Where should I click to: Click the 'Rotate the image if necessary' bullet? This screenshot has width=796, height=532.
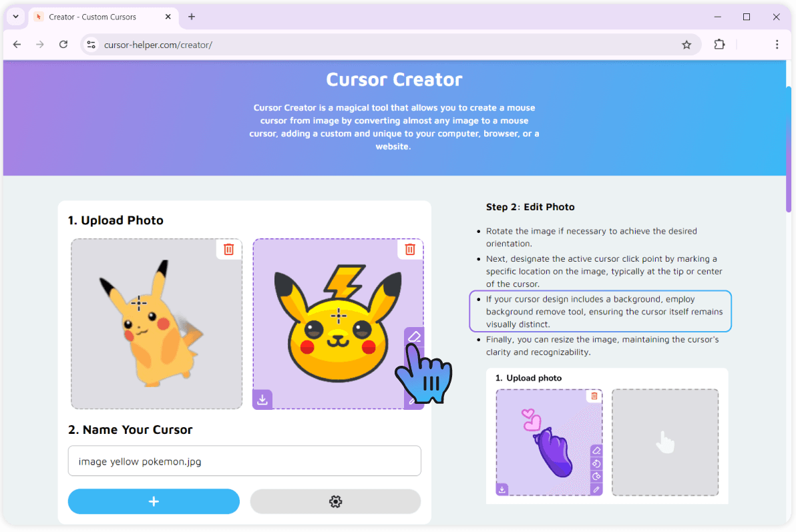point(592,237)
